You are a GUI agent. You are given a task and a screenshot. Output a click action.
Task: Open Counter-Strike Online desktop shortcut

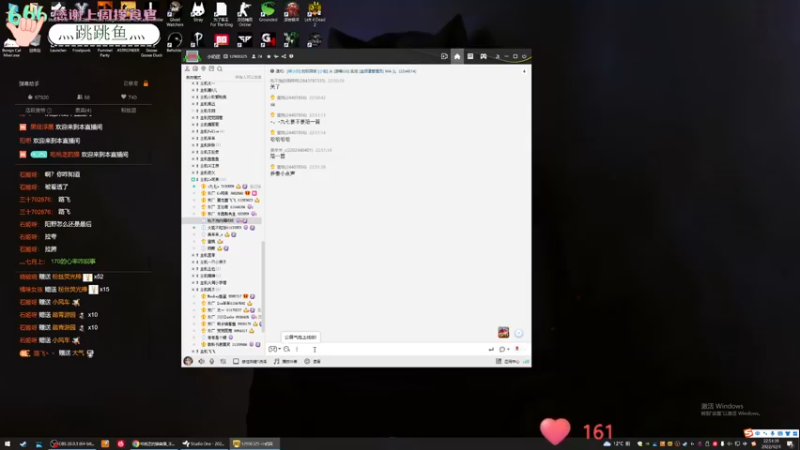coord(244,13)
